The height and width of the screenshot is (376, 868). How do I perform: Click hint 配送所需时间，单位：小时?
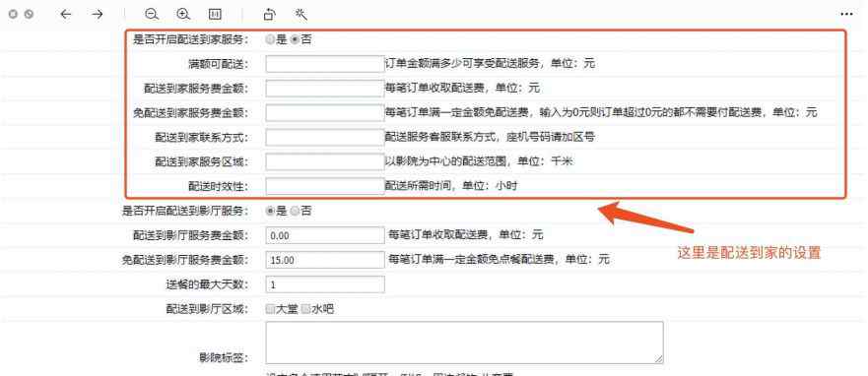(x=451, y=186)
